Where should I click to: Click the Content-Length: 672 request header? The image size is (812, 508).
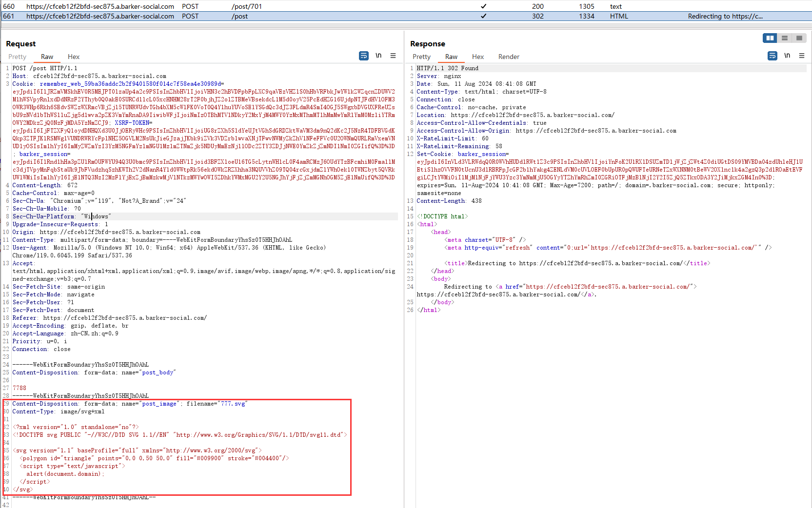click(45, 185)
